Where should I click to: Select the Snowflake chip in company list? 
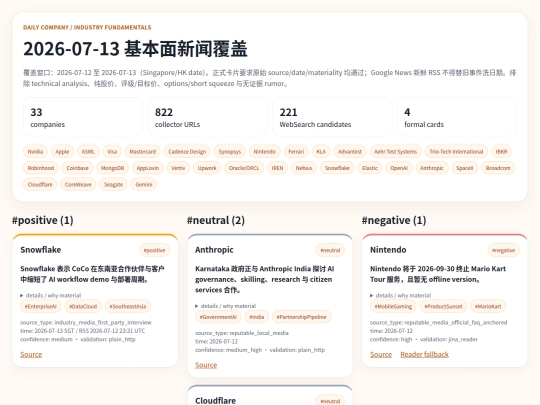point(337,168)
